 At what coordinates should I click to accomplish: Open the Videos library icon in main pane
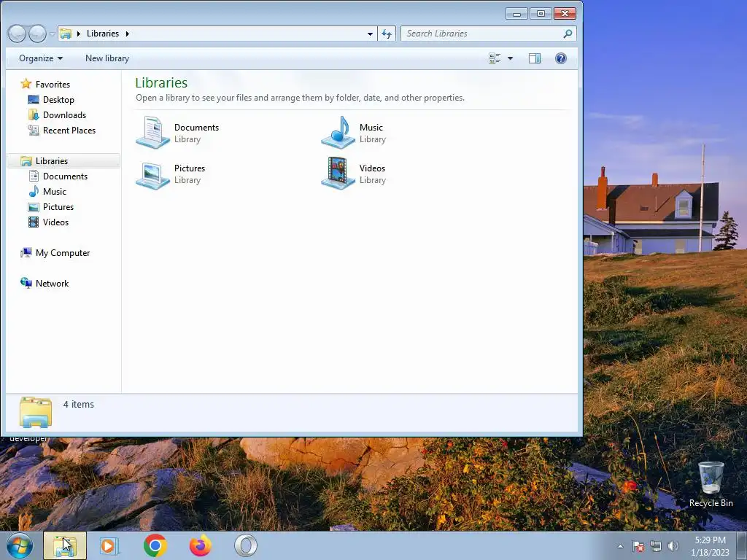pos(338,174)
